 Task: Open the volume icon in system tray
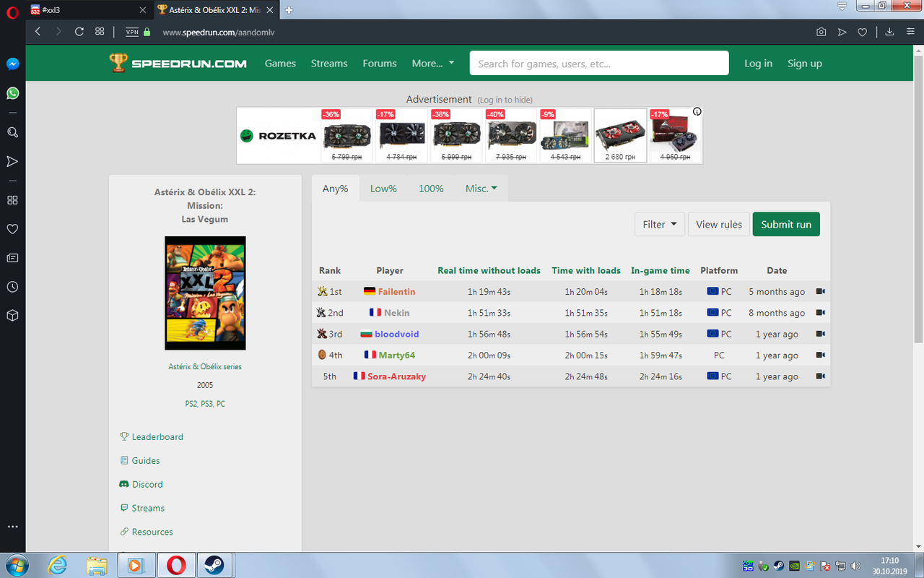(x=856, y=566)
